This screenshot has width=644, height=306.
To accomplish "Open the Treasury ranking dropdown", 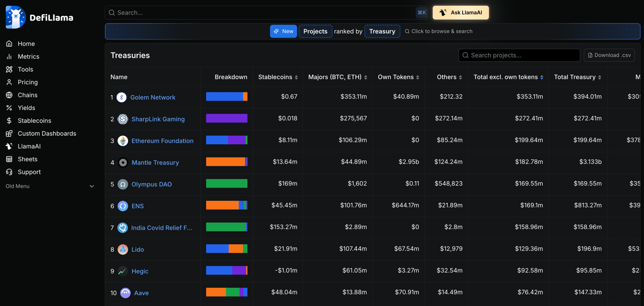I will [382, 32].
